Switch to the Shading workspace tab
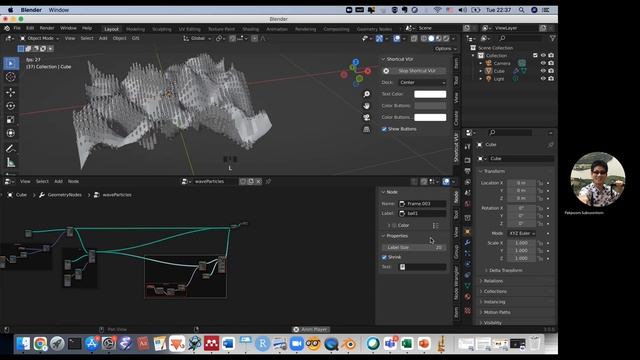 [251, 29]
